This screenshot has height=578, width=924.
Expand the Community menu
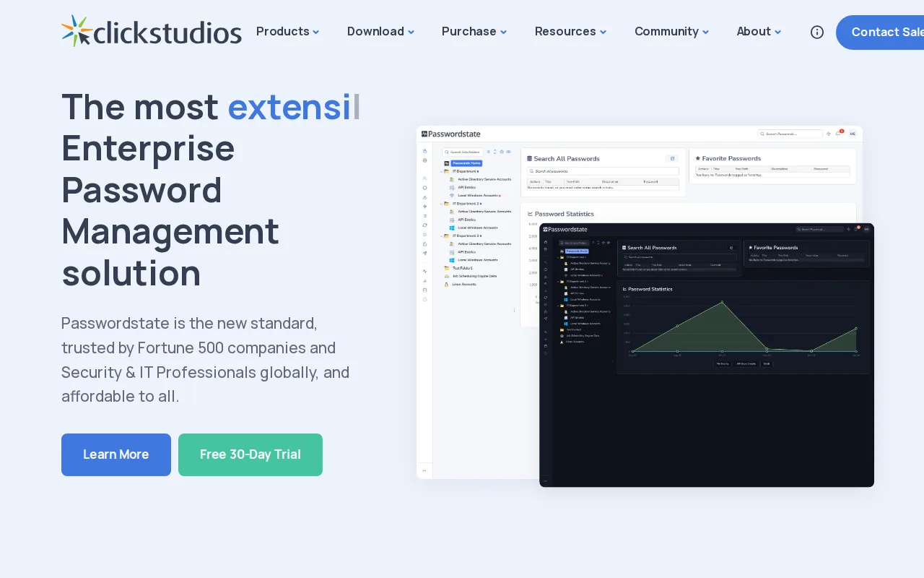[671, 32]
